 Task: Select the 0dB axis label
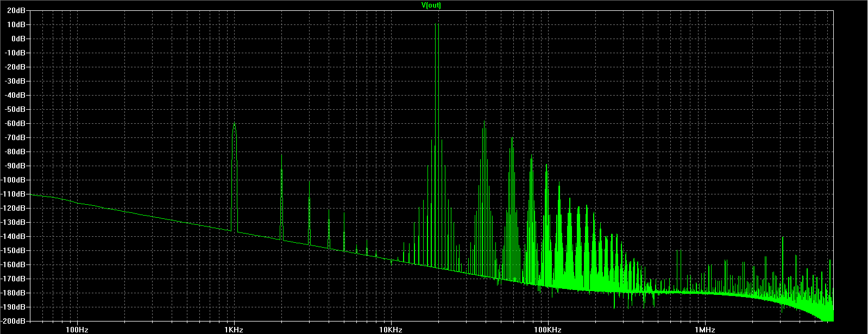click(x=20, y=39)
